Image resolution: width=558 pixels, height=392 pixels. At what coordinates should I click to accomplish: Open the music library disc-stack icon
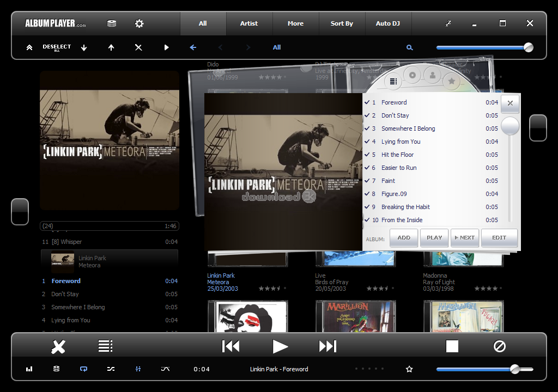click(x=112, y=23)
